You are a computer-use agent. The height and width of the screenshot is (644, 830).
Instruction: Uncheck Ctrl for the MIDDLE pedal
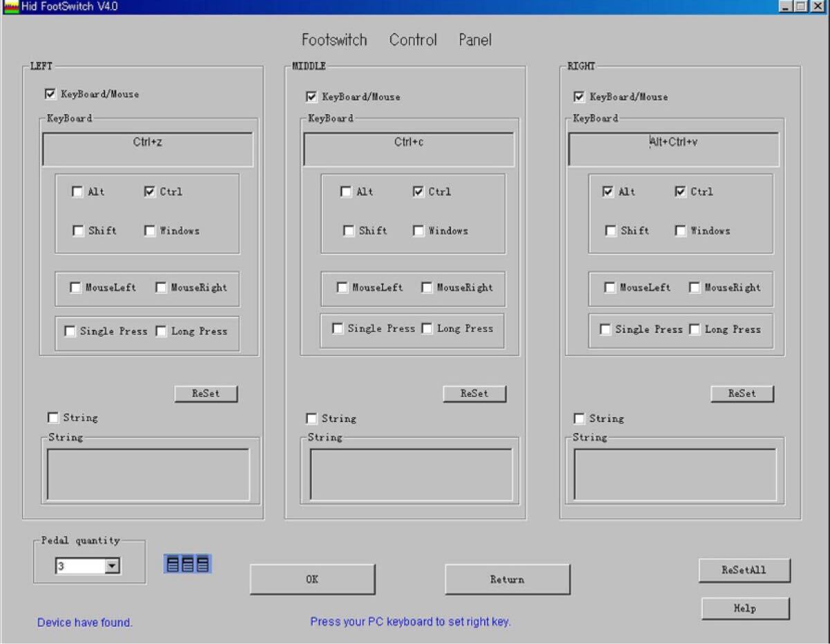click(418, 192)
